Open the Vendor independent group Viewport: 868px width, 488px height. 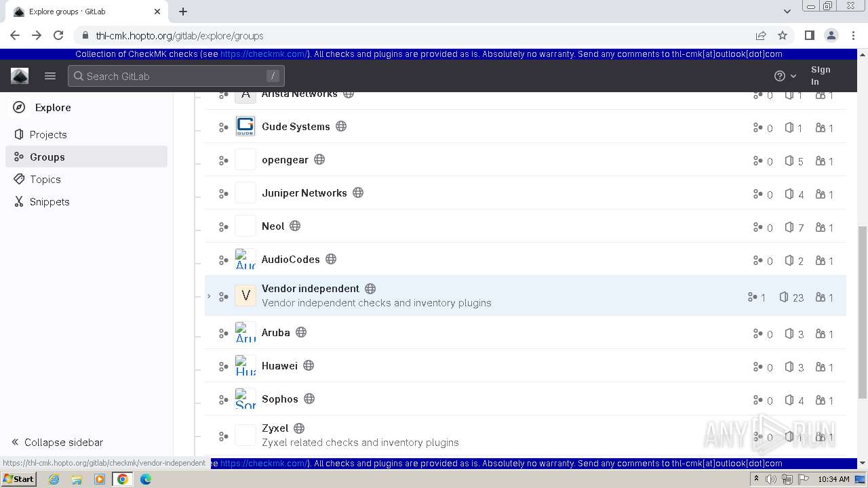[x=311, y=289]
